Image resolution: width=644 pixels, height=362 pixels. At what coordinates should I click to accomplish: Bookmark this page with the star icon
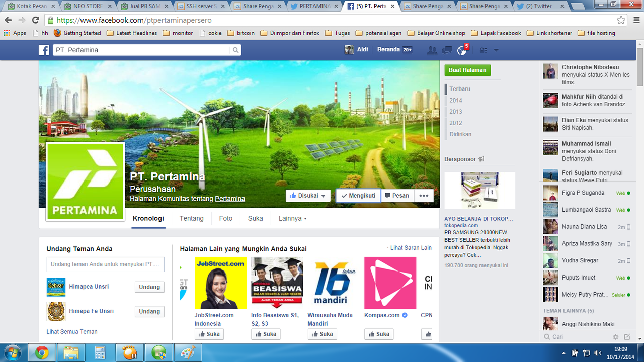click(x=621, y=20)
